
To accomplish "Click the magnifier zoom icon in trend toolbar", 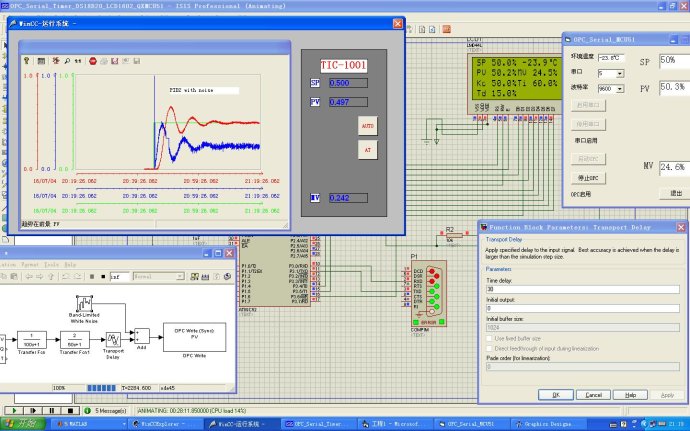I will 66,61.
